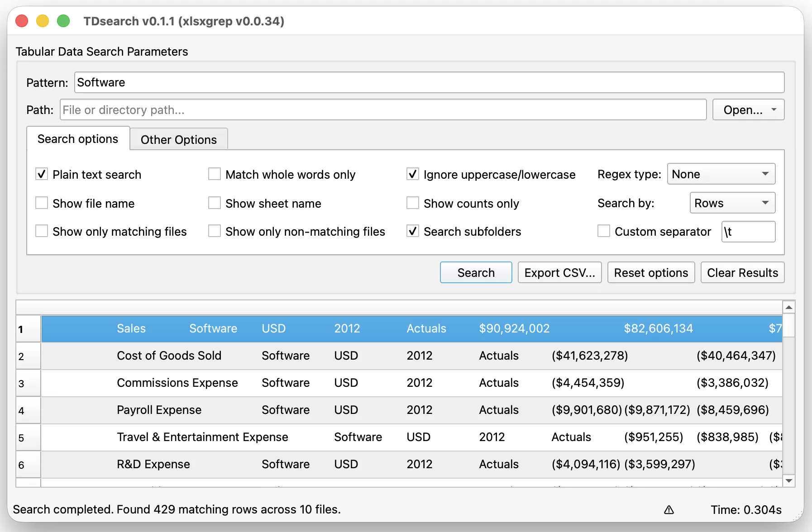Click USD cell in Payroll Expense row
This screenshot has width=812, height=532.
tap(346, 410)
